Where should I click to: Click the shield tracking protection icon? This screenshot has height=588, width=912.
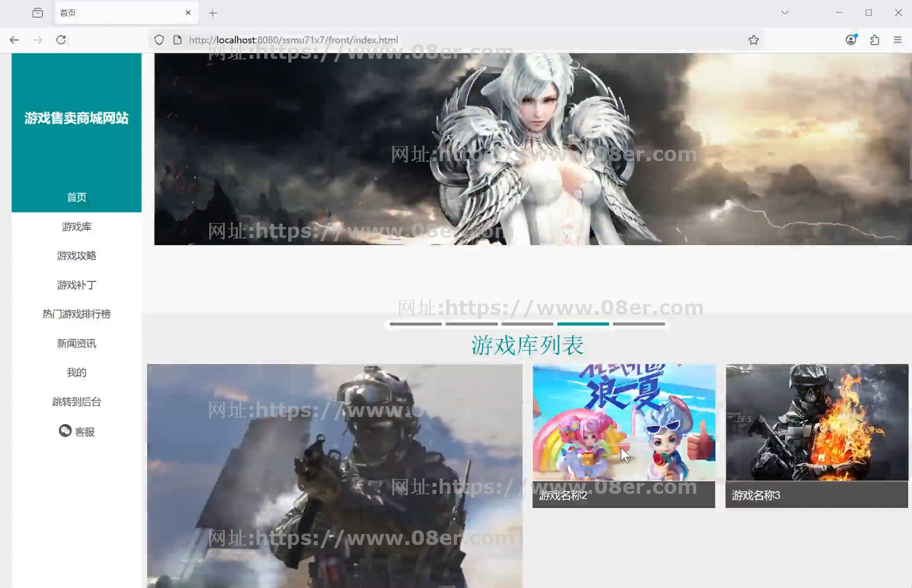click(x=159, y=40)
